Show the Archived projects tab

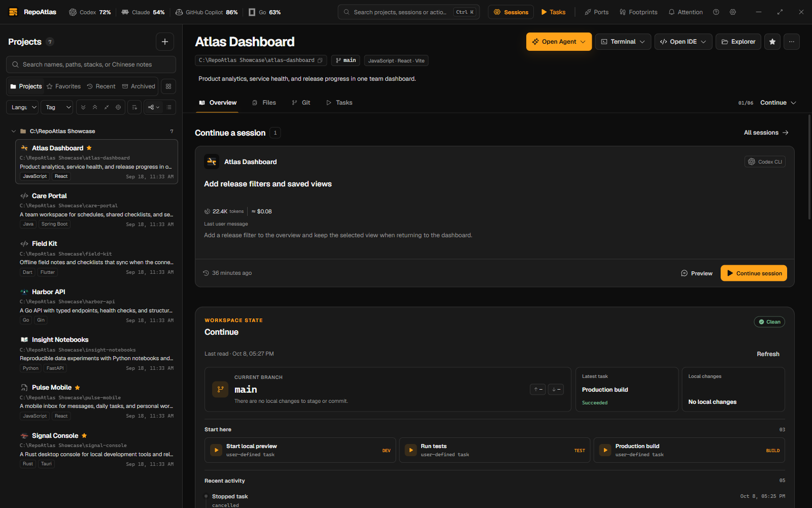point(139,86)
